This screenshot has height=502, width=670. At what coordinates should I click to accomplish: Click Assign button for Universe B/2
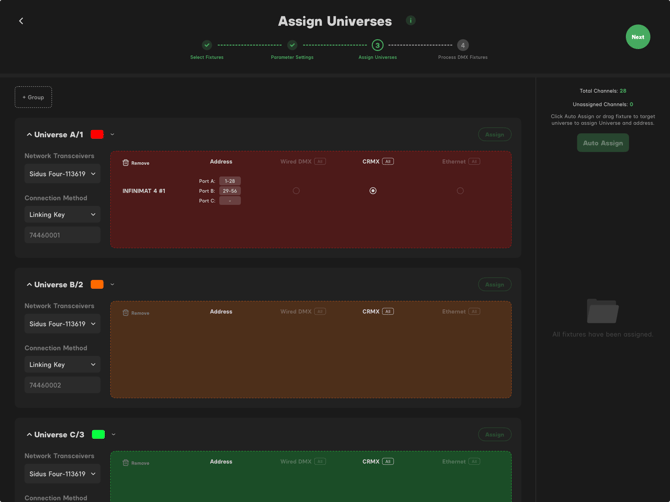coord(495,285)
